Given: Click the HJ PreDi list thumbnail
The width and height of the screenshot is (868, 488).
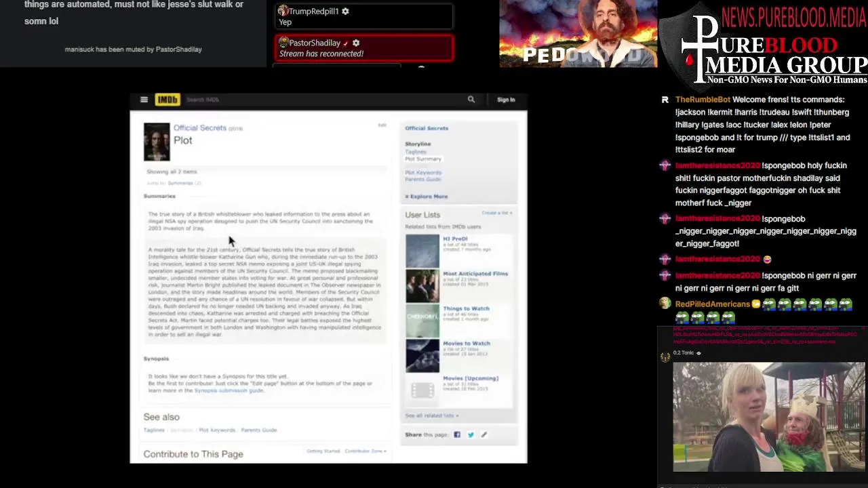Looking at the screenshot, I should (x=422, y=251).
